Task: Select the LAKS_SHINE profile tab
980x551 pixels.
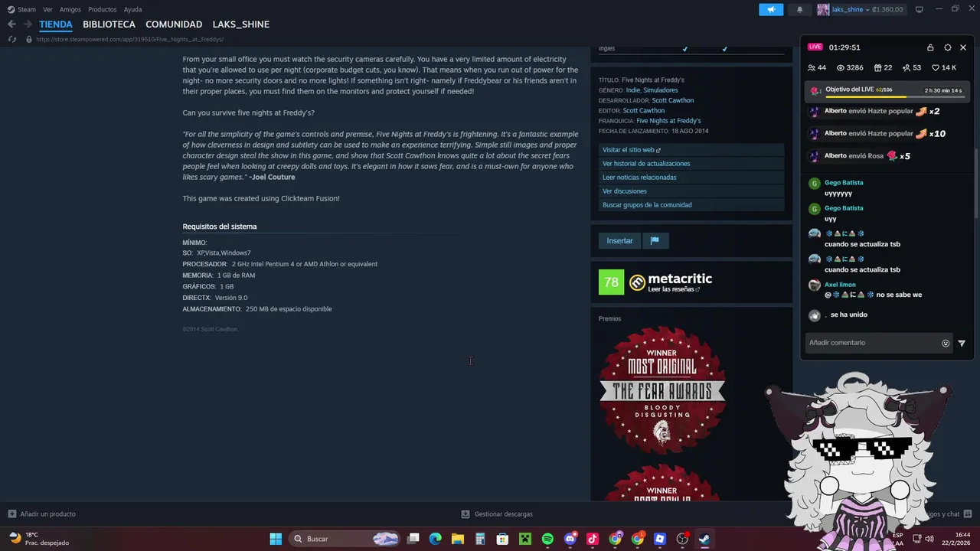Action: (x=241, y=24)
